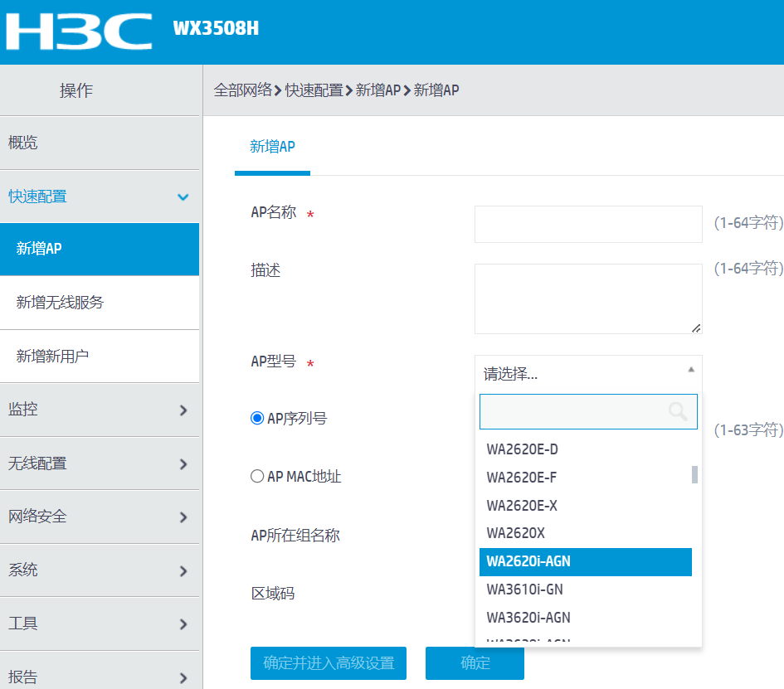Click 快速配置 in the breadcrumb

pos(314,90)
